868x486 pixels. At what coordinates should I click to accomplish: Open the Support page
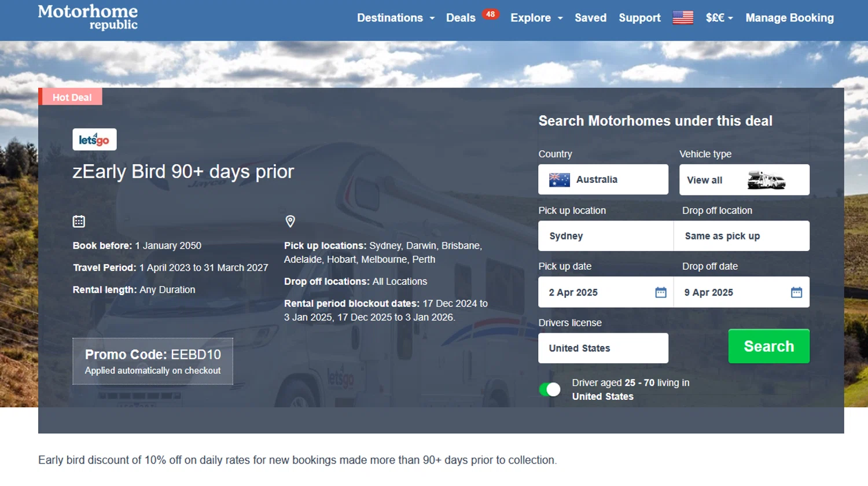639,18
